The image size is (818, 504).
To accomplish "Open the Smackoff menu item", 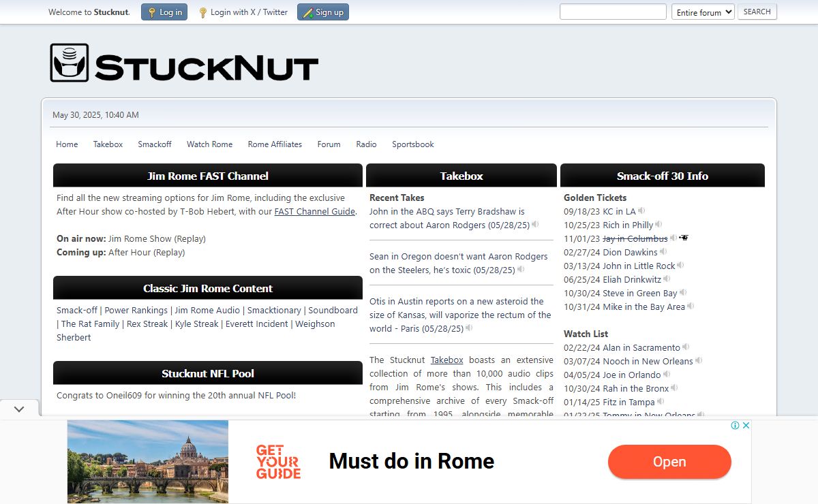I will [x=155, y=144].
